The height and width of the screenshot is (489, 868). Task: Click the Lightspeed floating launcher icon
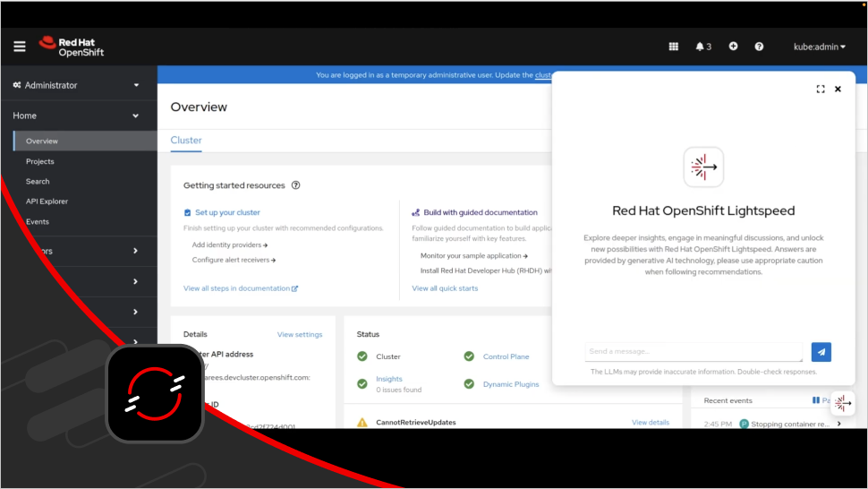click(x=842, y=404)
